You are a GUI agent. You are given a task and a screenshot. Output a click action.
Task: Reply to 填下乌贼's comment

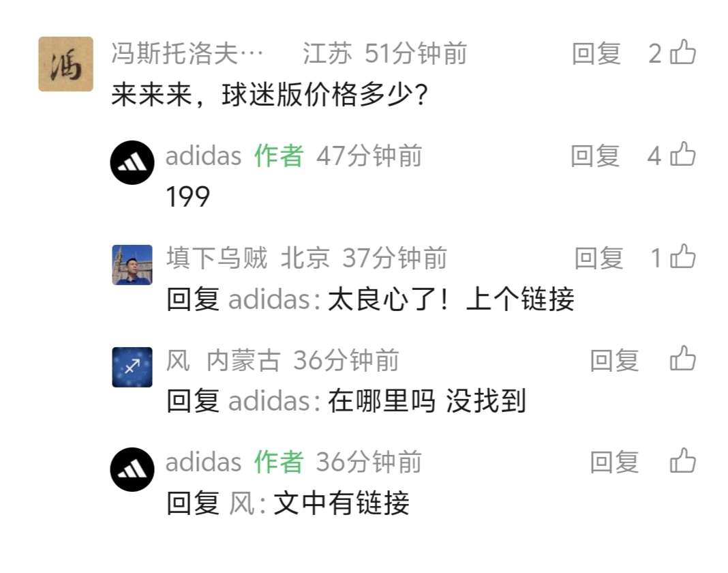[598, 259]
